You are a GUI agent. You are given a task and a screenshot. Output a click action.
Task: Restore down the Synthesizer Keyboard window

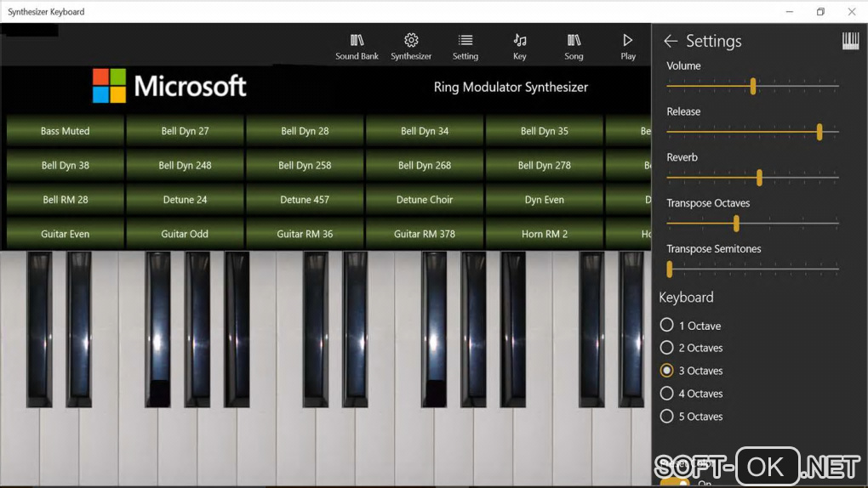820,12
